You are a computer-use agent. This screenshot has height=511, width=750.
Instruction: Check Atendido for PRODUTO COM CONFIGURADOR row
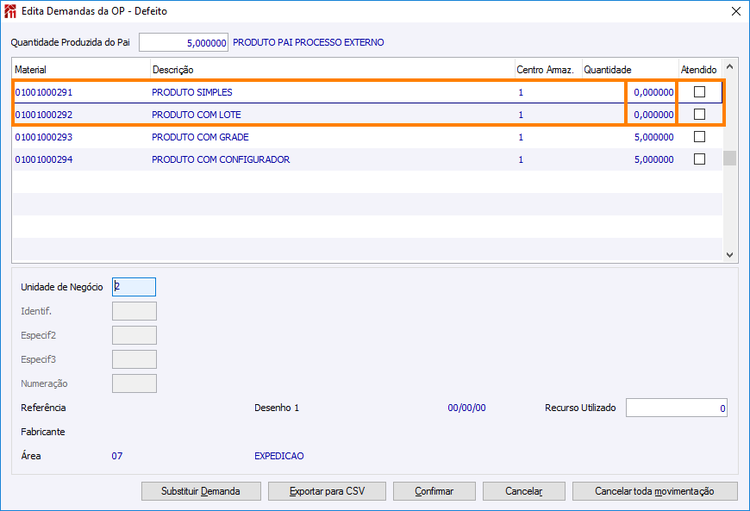(x=699, y=159)
